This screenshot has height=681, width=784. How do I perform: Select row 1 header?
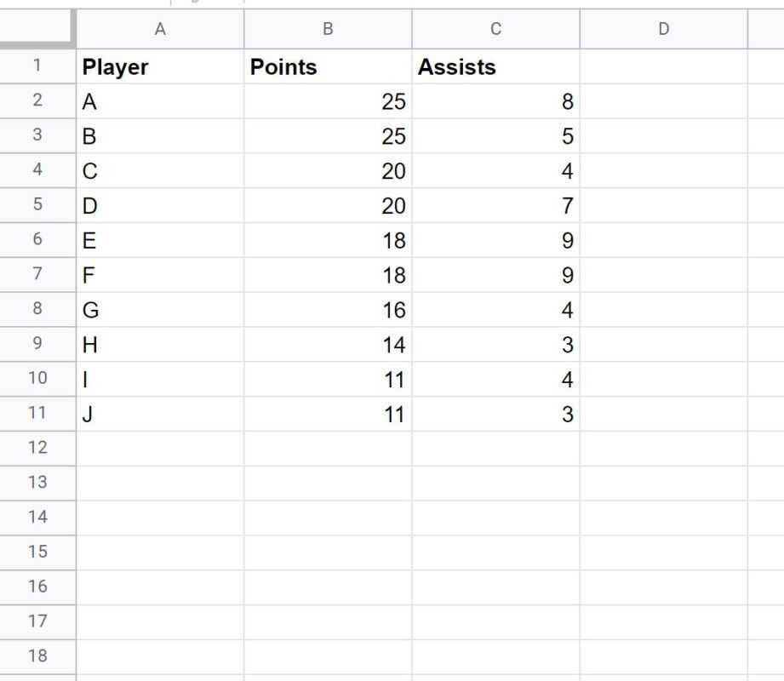click(37, 66)
